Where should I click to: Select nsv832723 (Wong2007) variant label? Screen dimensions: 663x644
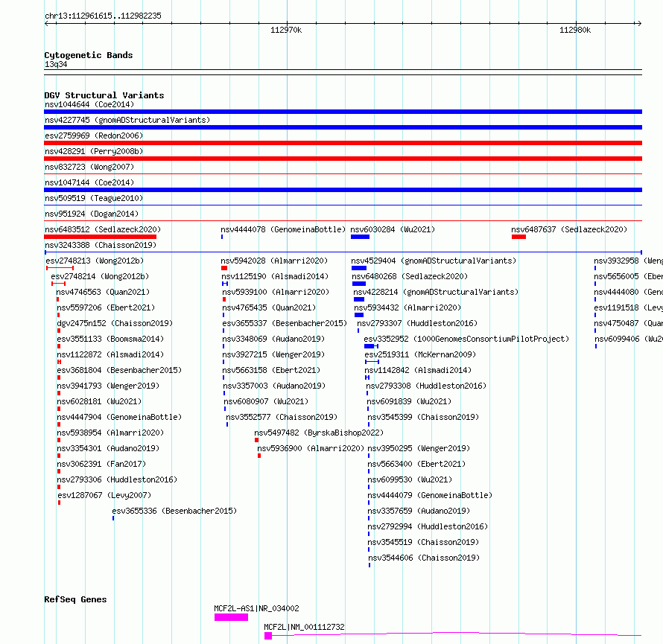point(89,167)
